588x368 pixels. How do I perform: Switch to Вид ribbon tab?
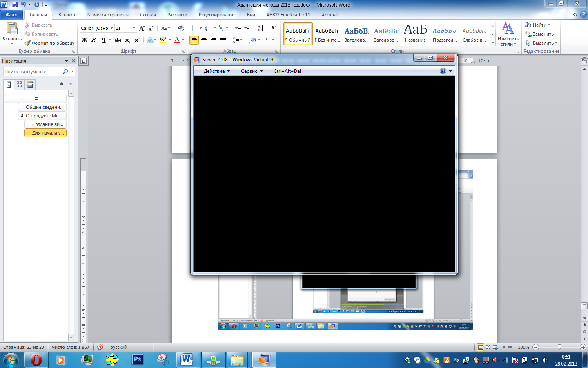click(x=251, y=15)
